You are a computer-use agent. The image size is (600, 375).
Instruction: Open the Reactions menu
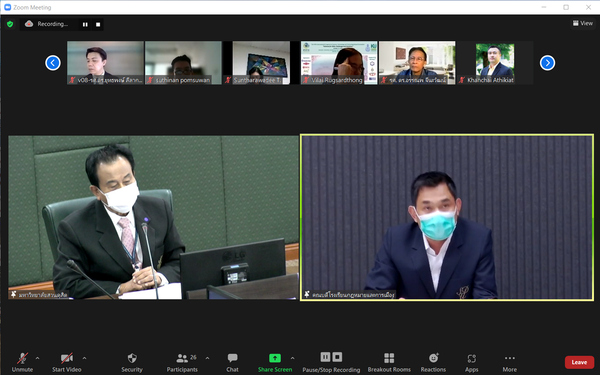coord(433,362)
